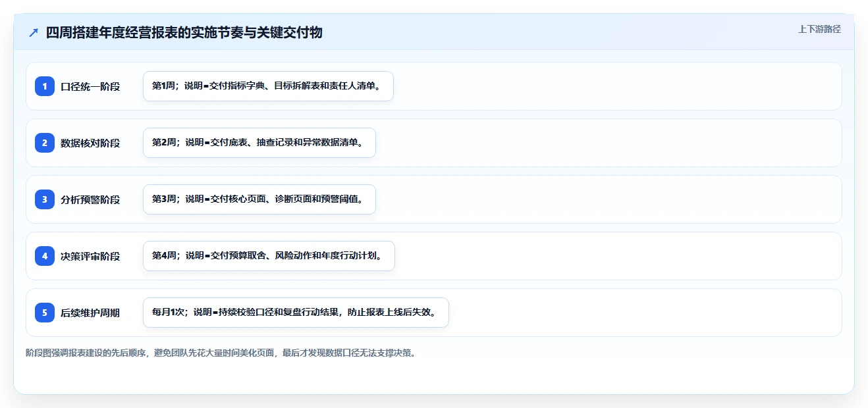Click the number 5 step badge
The height and width of the screenshot is (408, 868).
(x=45, y=313)
